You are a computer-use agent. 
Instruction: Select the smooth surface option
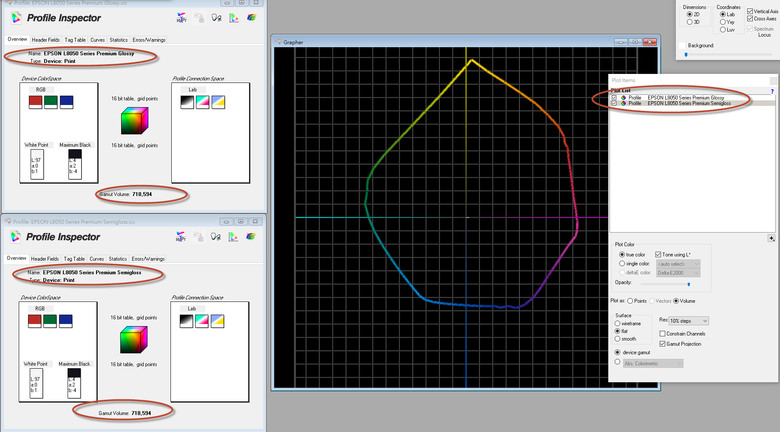click(617, 338)
